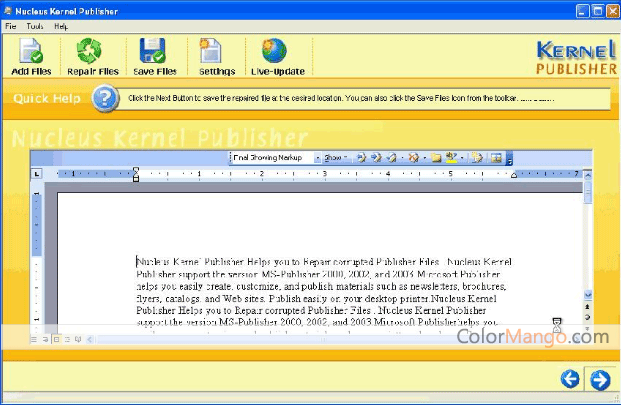
Task: Click the document's vertical scrollbar down arrow
Action: coord(587,295)
